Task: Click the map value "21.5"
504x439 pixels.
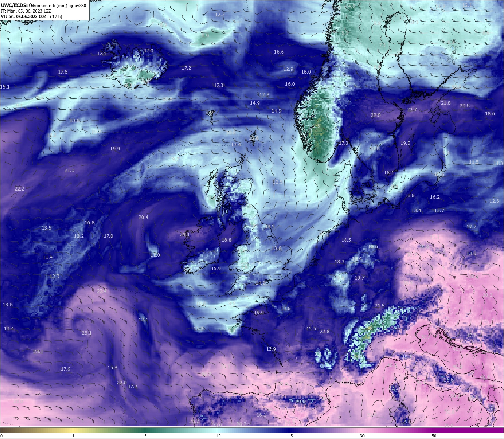Action: (380, 306)
